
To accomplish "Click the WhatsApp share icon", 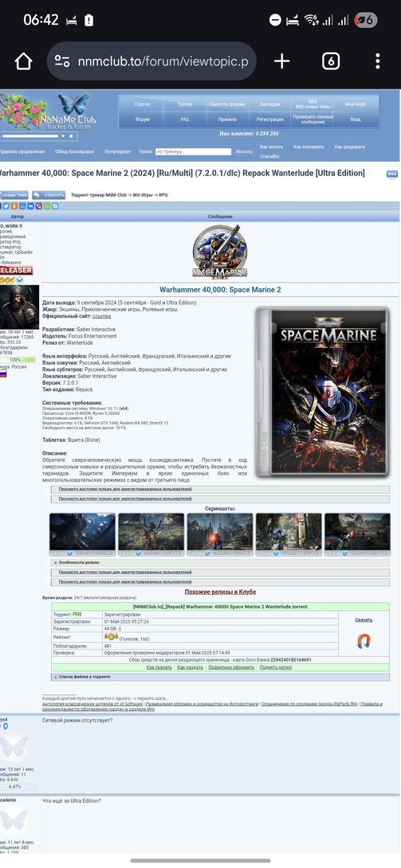I will point(47,206).
